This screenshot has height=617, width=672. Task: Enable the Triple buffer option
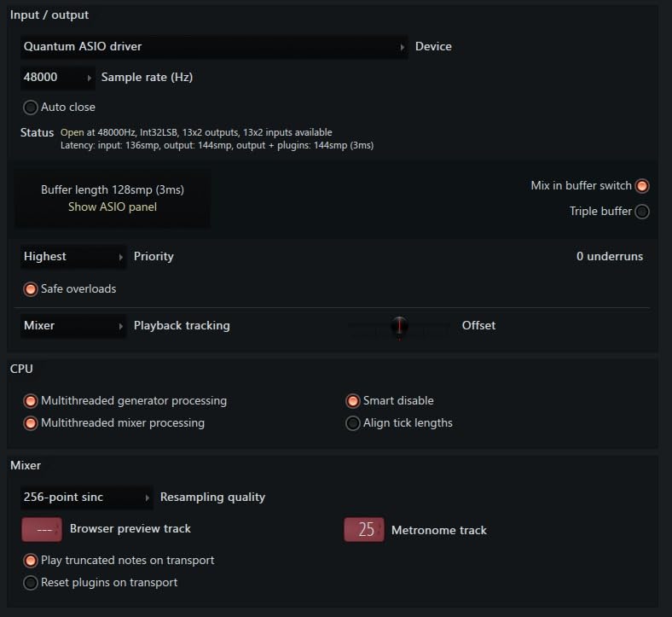coord(642,212)
